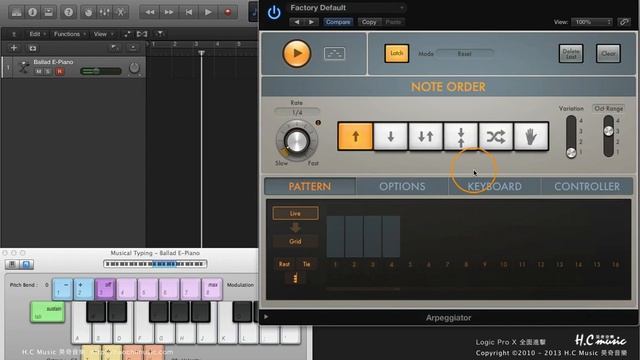Screen dimensions: 640x360
Task: Toggle the Arpeggiator plugin power button
Action: [273, 13]
